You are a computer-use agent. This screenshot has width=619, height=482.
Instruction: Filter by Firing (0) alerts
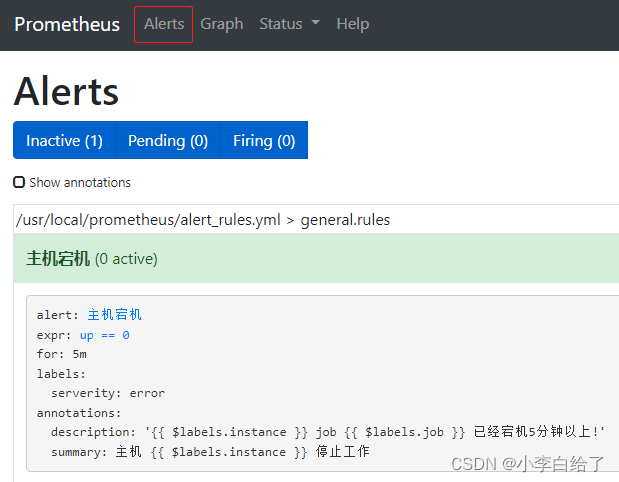coord(264,141)
